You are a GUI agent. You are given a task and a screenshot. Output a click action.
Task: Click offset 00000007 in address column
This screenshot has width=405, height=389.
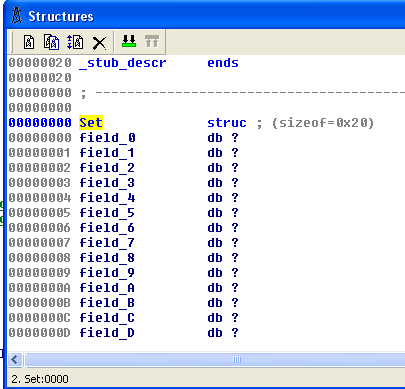(x=40, y=243)
